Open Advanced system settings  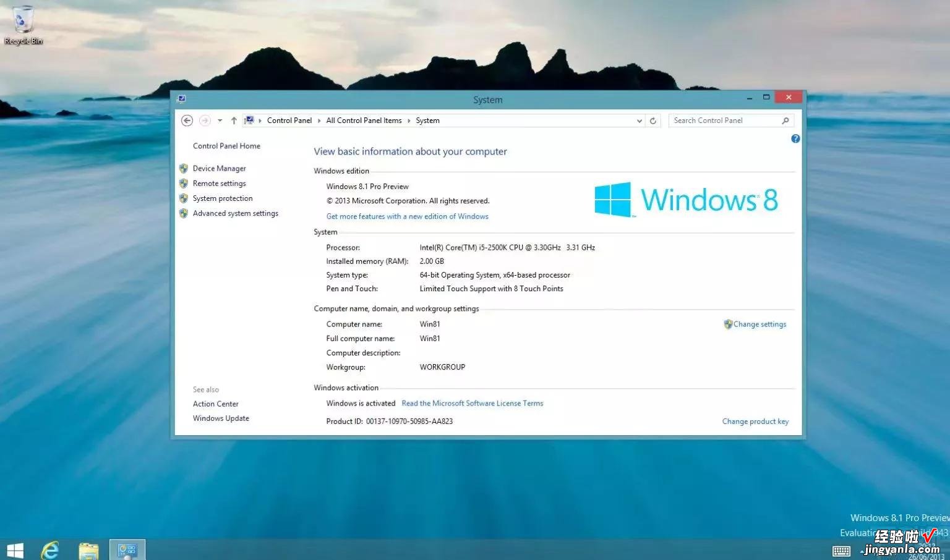tap(236, 213)
